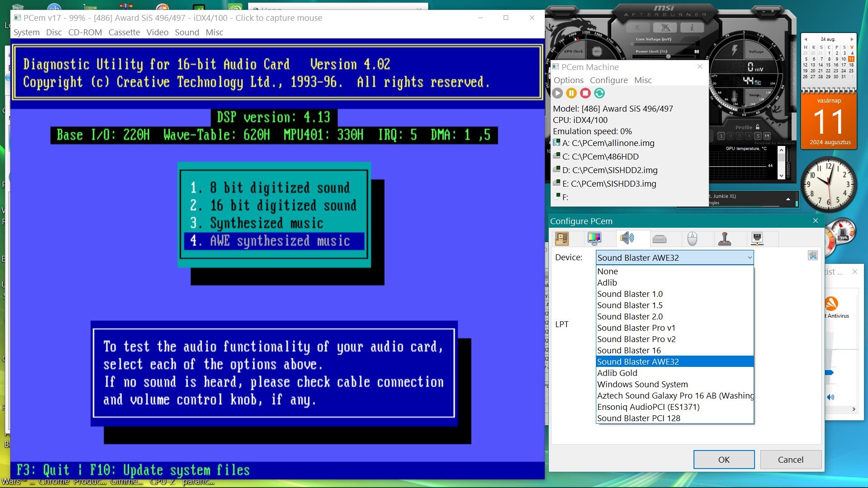
Task: Open Misc menu in PCem Machine window
Action: pos(643,80)
